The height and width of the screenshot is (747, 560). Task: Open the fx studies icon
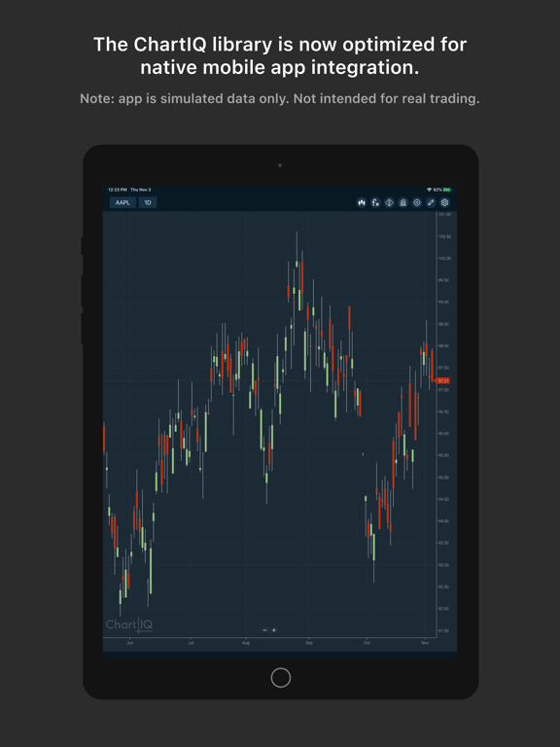(x=375, y=202)
